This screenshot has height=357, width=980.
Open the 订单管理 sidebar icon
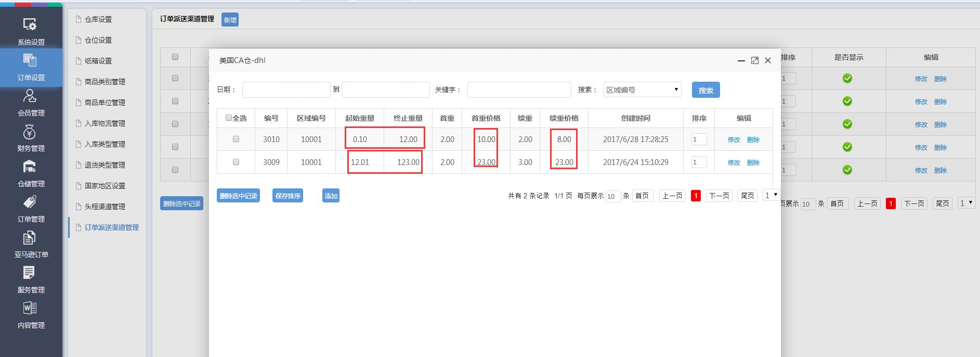[30, 202]
